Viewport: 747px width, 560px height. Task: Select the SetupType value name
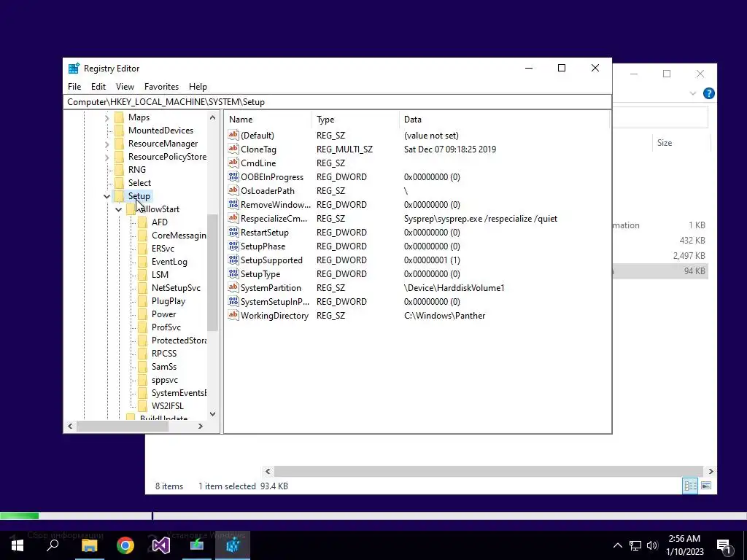[260, 274]
